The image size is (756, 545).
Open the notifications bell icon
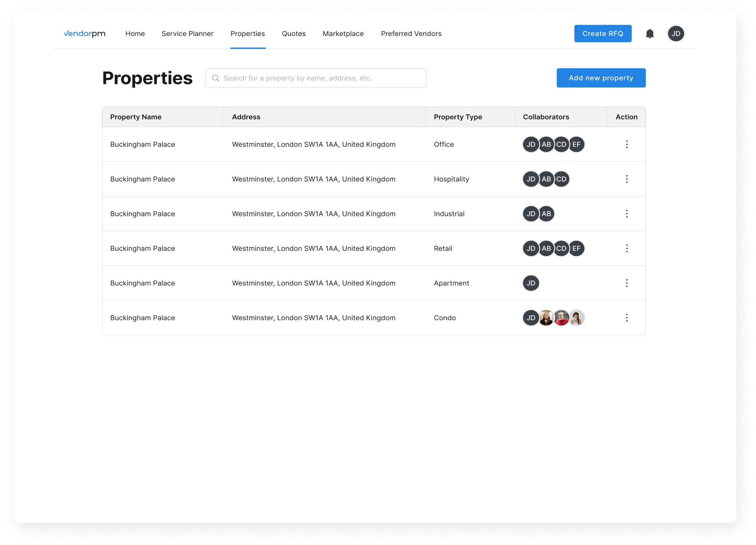point(649,33)
